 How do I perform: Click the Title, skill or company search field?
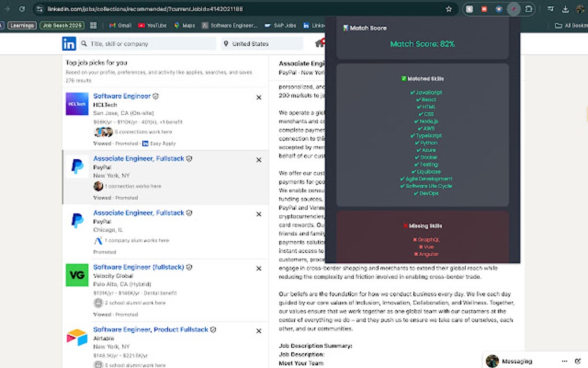click(x=144, y=43)
